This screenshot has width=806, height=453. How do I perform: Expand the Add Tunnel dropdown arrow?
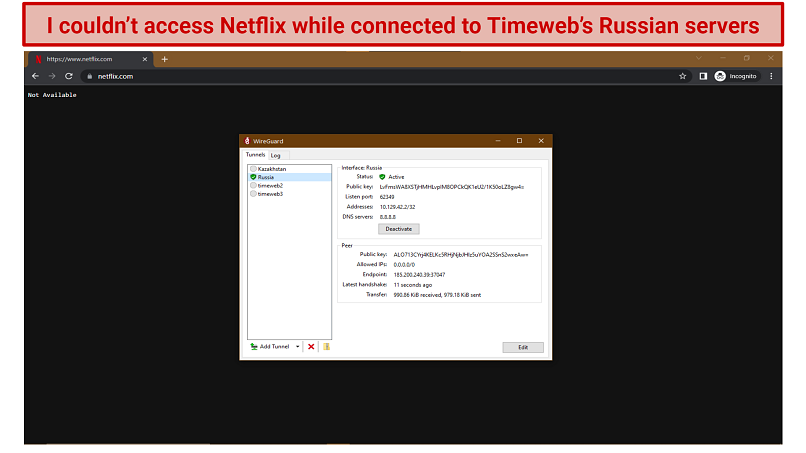pyautogui.click(x=298, y=347)
